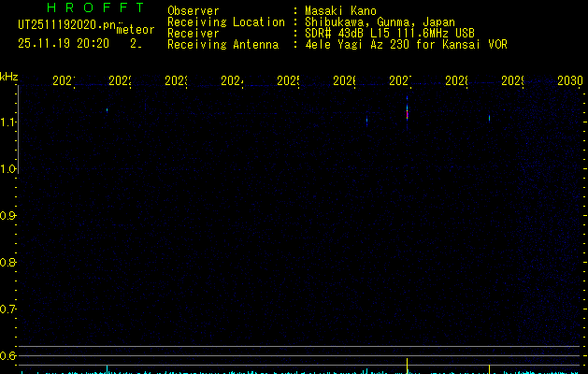This screenshot has width=588, height=374.
Task: Click the "Receiving Location" field label
Action: coord(225,22)
